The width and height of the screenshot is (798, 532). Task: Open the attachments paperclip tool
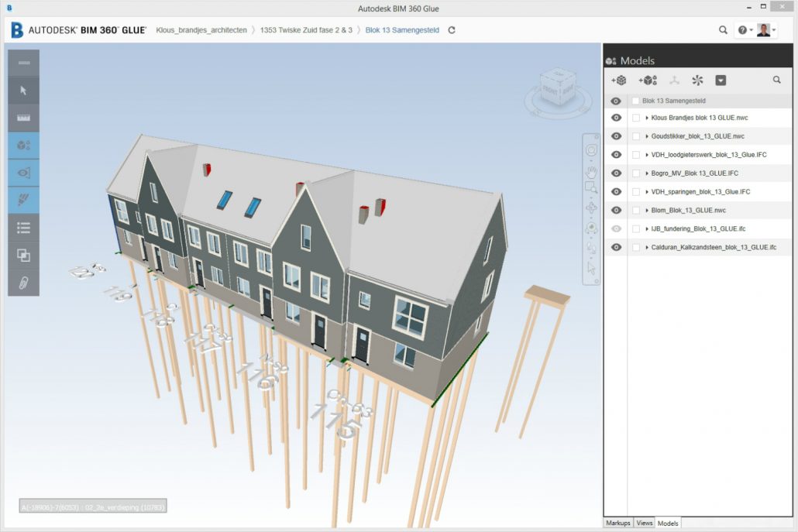tap(23, 283)
